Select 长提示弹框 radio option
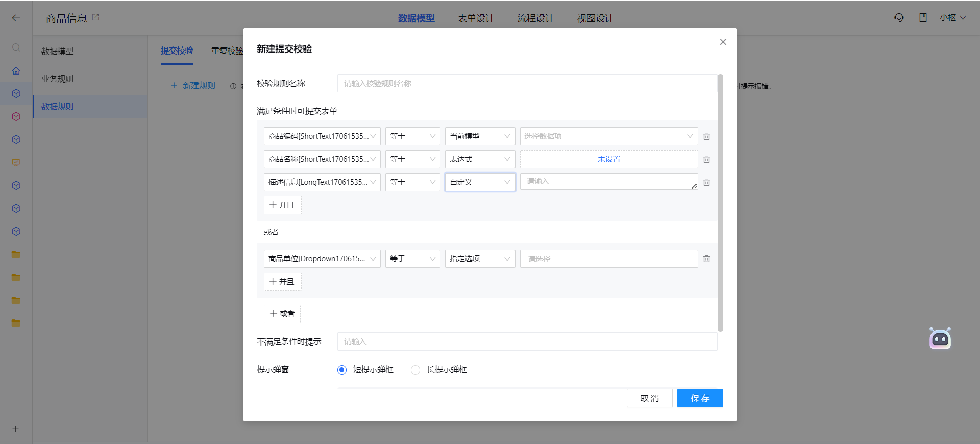The height and width of the screenshot is (444, 980). point(415,370)
